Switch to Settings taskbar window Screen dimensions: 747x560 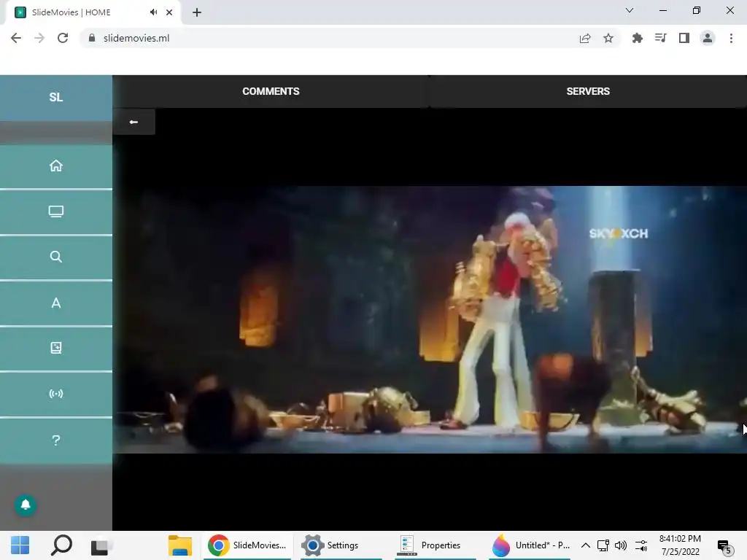pyautogui.click(x=340, y=545)
